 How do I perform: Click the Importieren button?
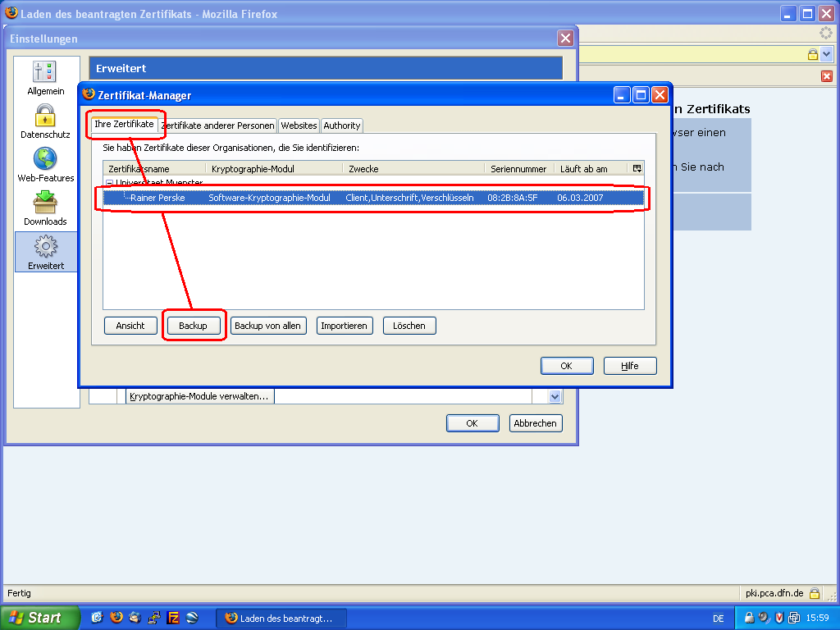(x=344, y=326)
